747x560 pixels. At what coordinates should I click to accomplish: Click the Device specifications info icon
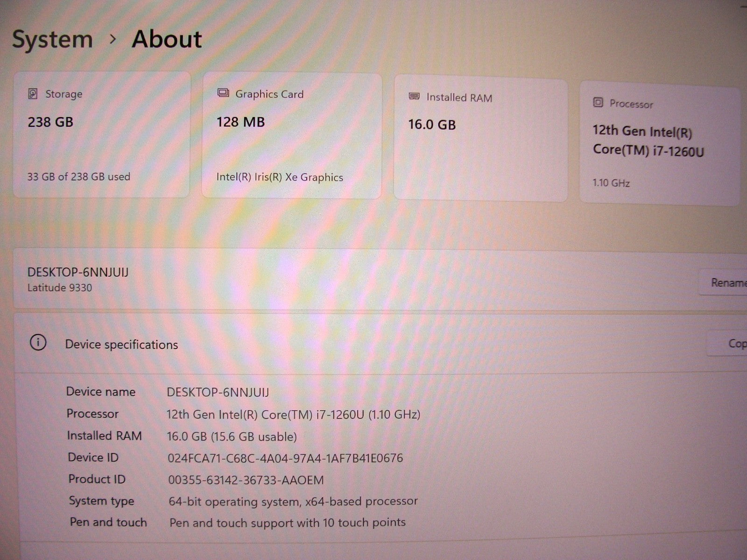click(38, 343)
